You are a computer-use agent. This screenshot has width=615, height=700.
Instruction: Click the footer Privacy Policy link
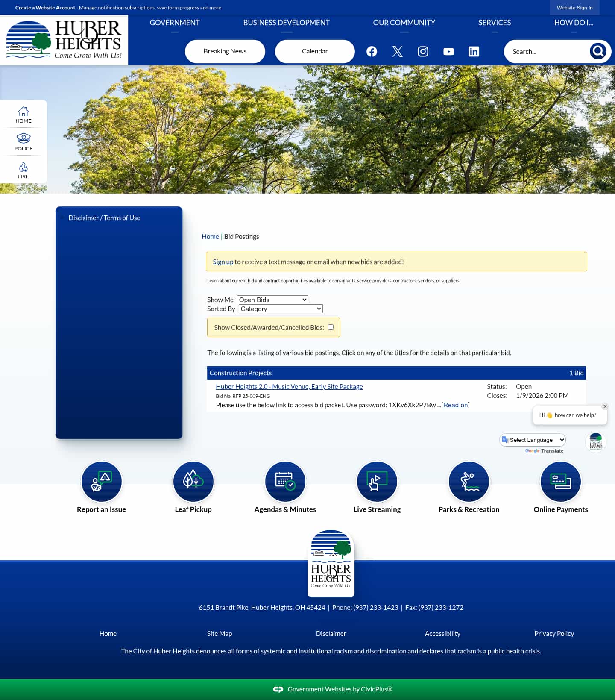click(554, 633)
